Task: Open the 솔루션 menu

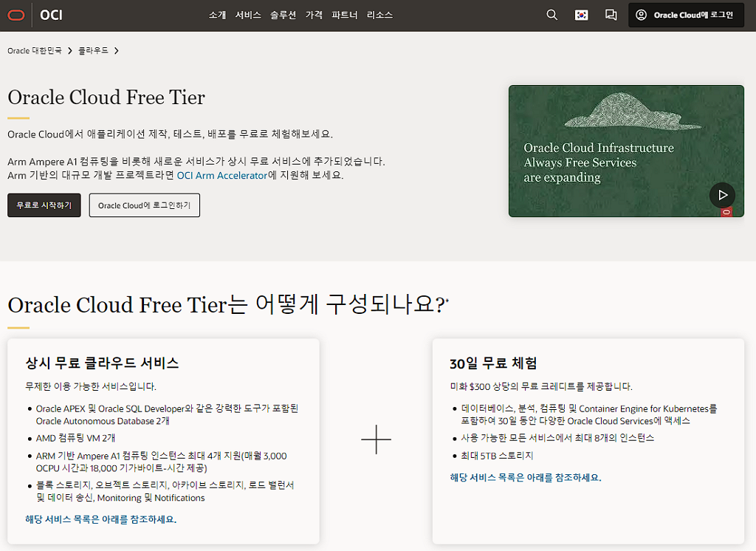Action: coord(283,15)
